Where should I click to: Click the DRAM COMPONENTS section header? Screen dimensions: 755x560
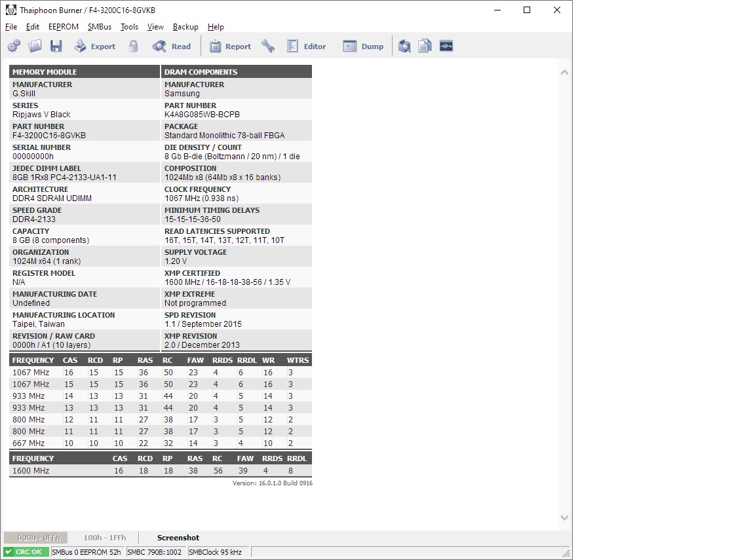[x=237, y=71]
